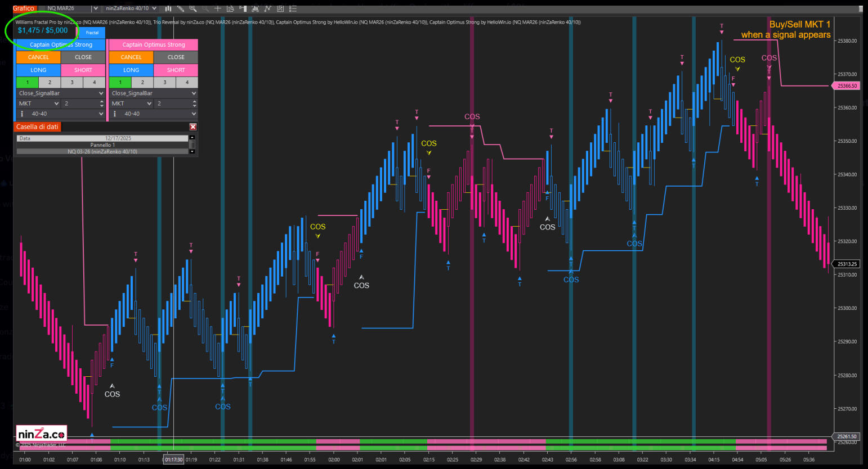
Task: Select the drawing tools pencil icon
Action: 181,8
